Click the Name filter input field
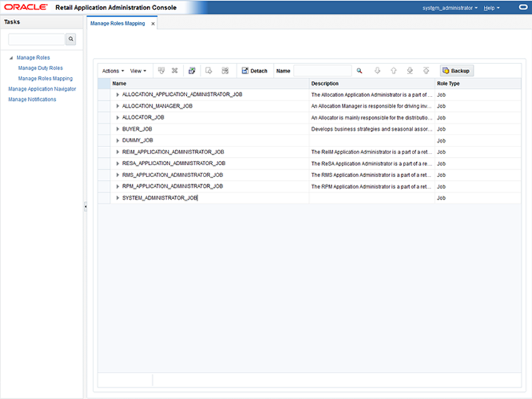532x399 pixels. [323, 71]
